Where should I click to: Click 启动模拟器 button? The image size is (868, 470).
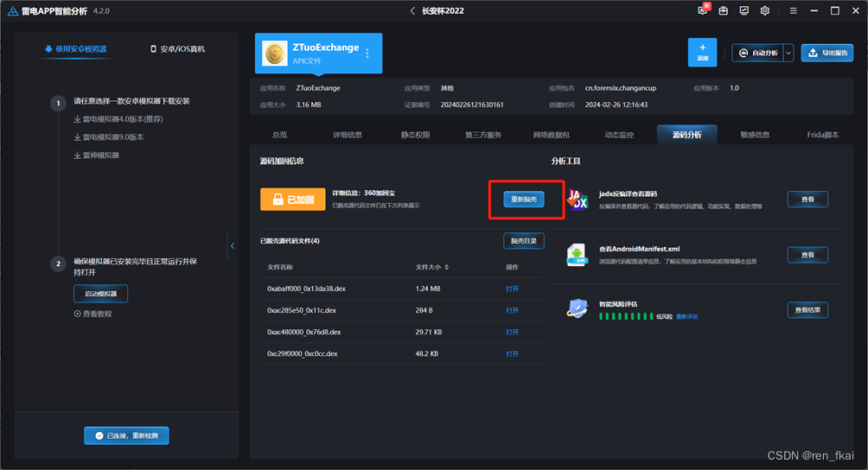pyautogui.click(x=101, y=294)
